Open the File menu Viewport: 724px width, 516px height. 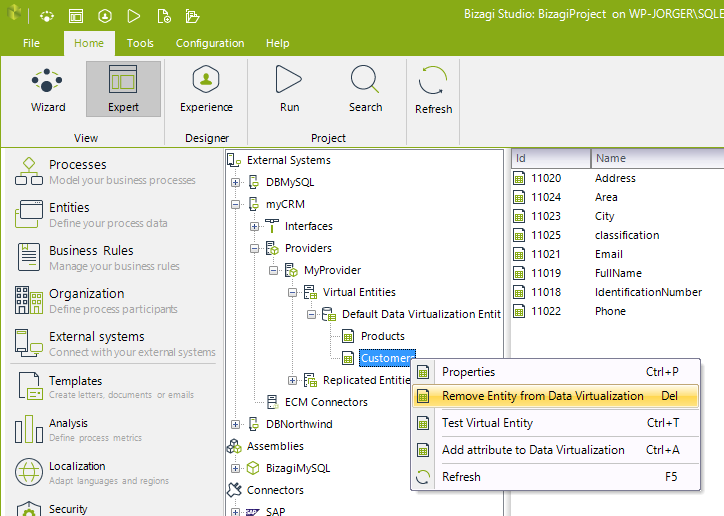[x=31, y=43]
